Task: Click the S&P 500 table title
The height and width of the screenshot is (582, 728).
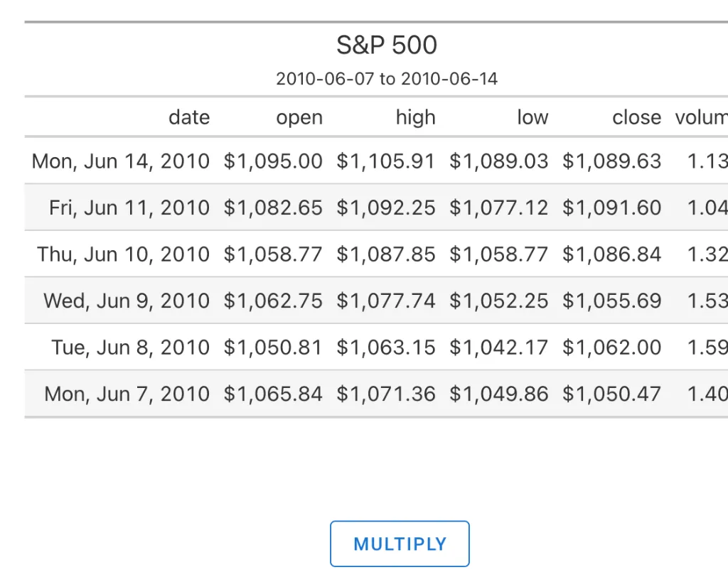Action: (x=387, y=45)
